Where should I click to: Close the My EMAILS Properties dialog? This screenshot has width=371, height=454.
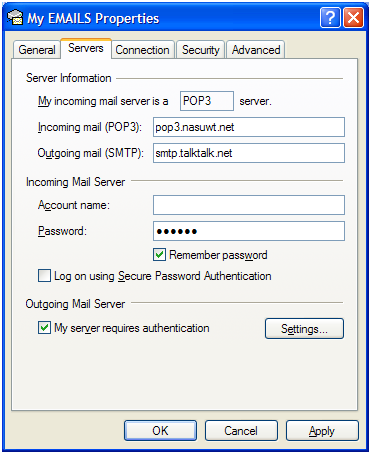[353, 18]
